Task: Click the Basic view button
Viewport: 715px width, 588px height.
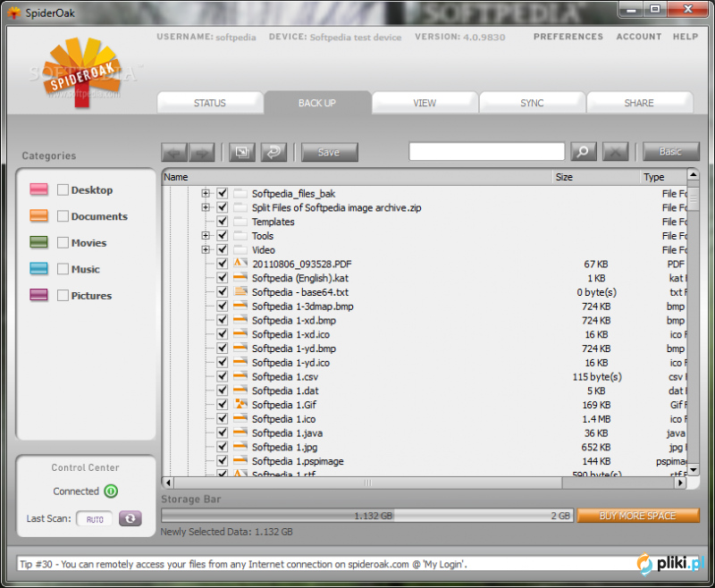Action: tap(671, 151)
